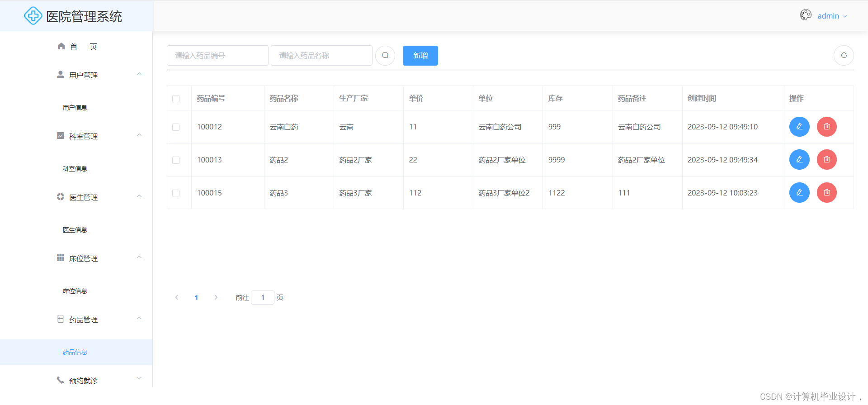Collapse the 科室管理 menu chevron
The width and height of the screenshot is (868, 405).
click(139, 135)
